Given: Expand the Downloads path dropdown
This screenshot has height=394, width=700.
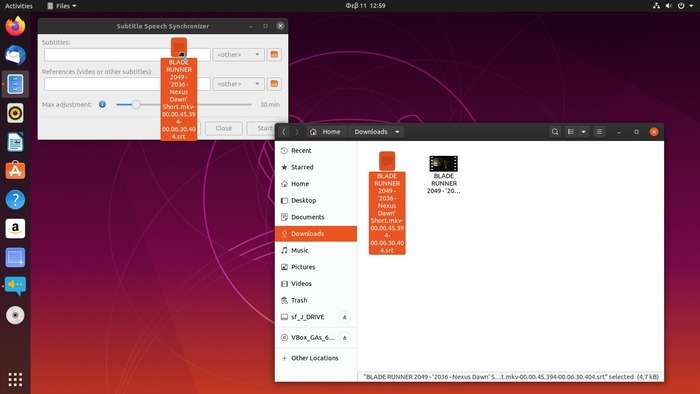Looking at the screenshot, I should (x=397, y=132).
